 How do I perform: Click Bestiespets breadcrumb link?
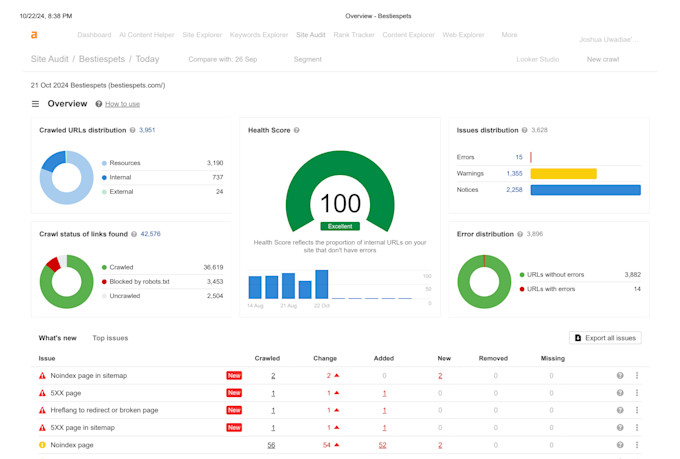102,59
